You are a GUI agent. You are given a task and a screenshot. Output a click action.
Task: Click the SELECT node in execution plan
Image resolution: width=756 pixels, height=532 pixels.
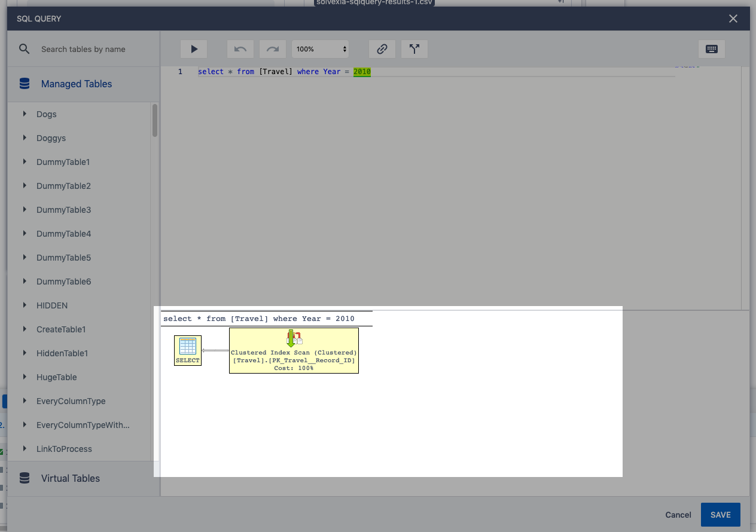[x=188, y=350]
